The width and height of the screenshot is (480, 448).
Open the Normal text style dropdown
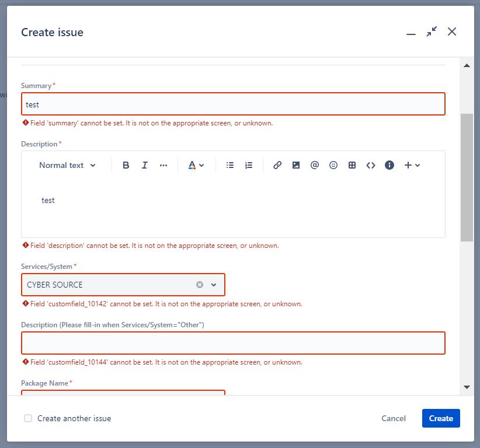67,165
